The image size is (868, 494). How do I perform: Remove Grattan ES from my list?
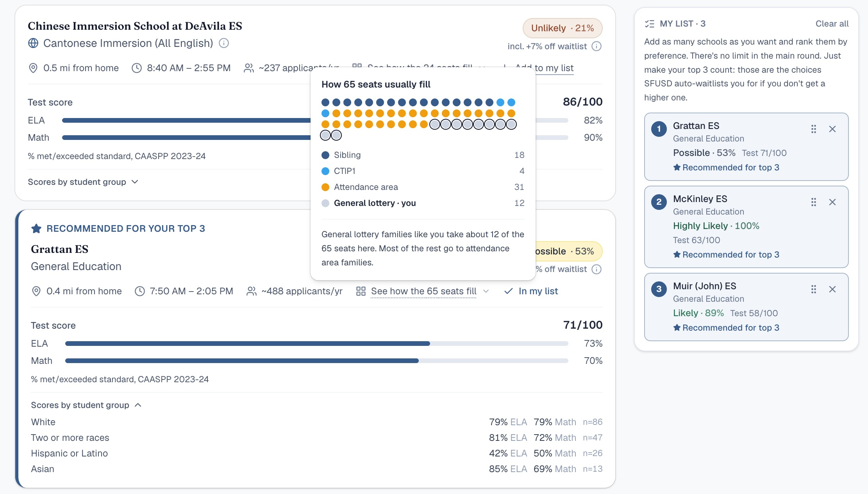pyautogui.click(x=832, y=129)
